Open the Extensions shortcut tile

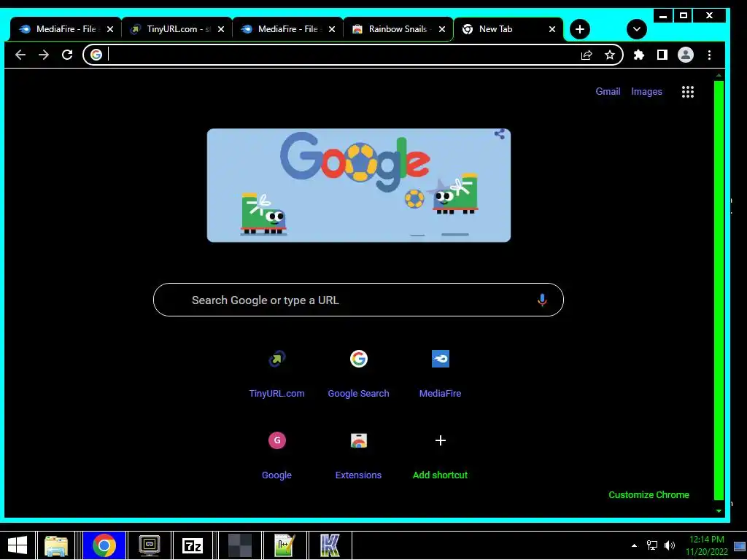point(358,455)
